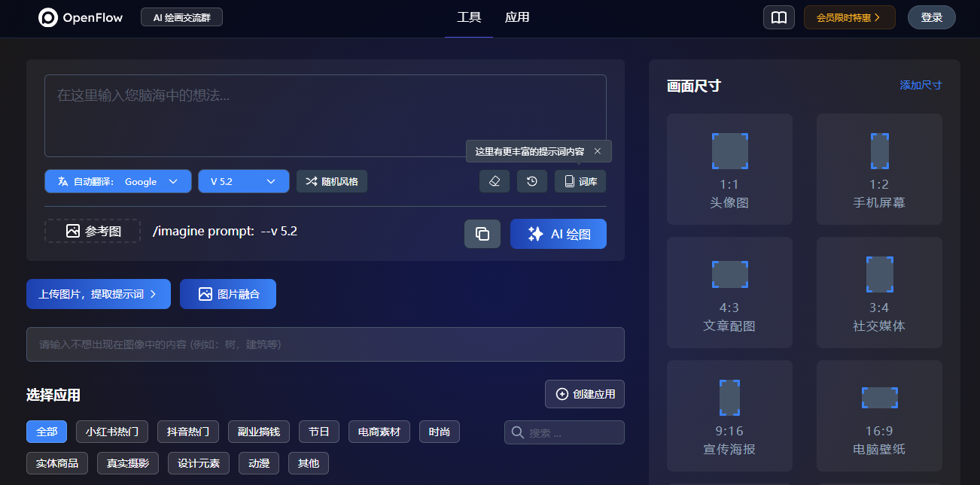Pick the 9:16 宣传海报 size option
This screenshot has height=485, width=980.
(729, 416)
